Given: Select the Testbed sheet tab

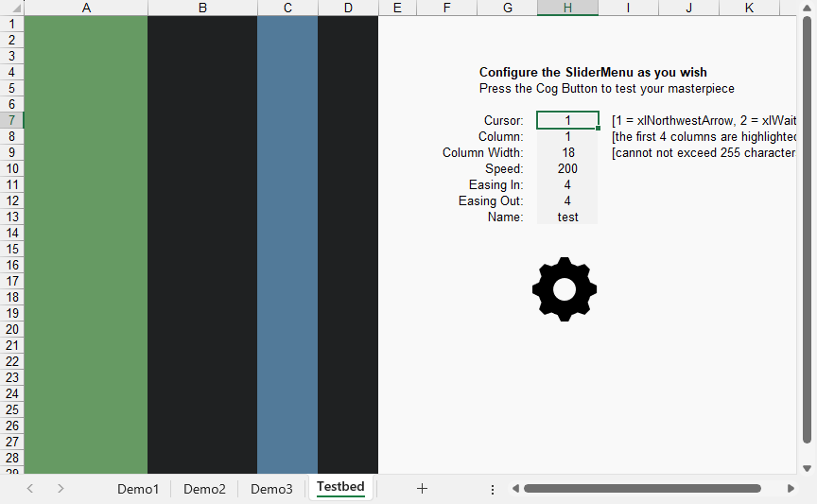Looking at the screenshot, I should tap(340, 487).
